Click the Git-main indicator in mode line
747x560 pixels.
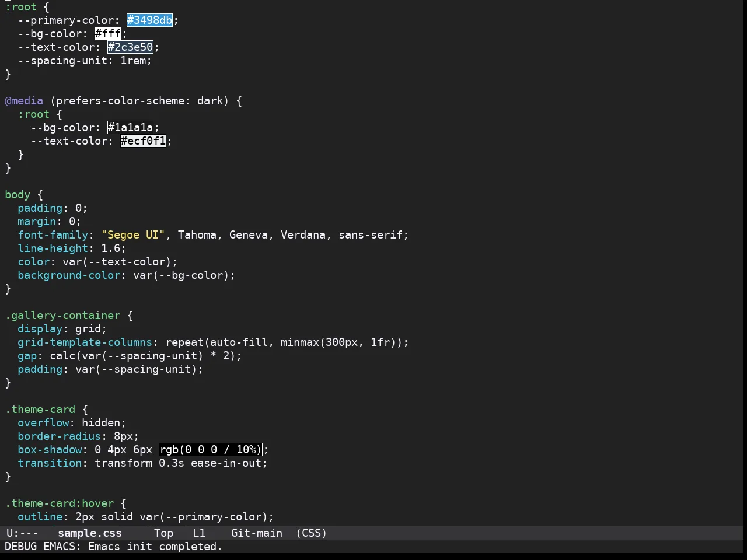tap(257, 533)
